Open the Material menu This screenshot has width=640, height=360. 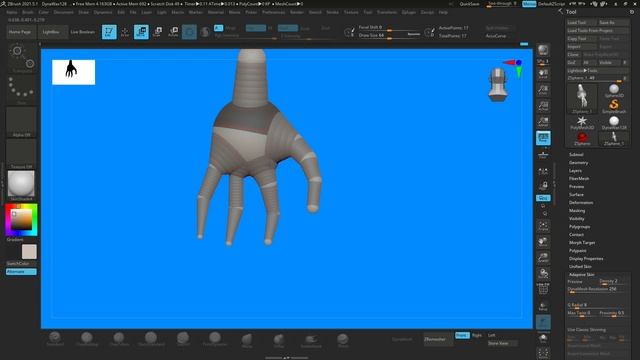pos(216,12)
